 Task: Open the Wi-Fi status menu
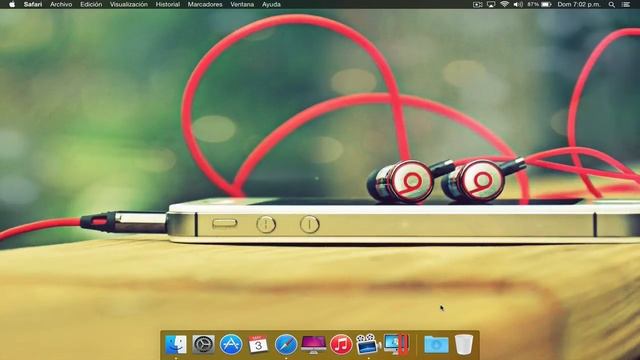tap(504, 4)
